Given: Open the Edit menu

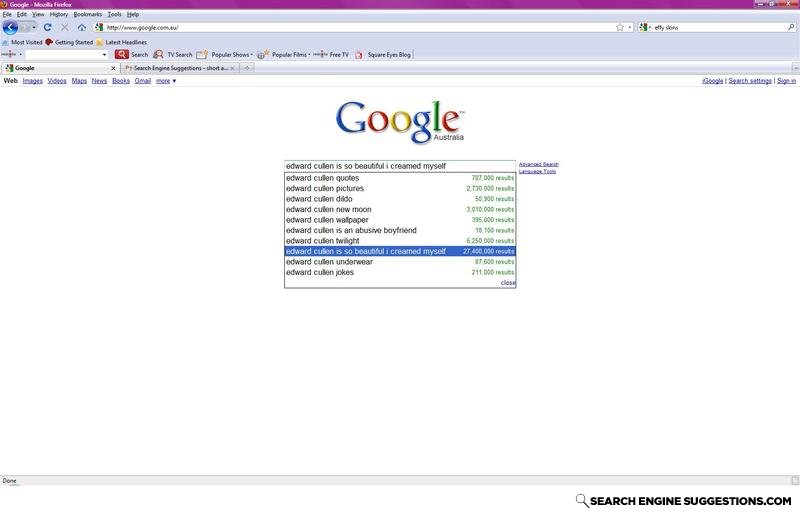Looking at the screenshot, I should (x=22, y=15).
